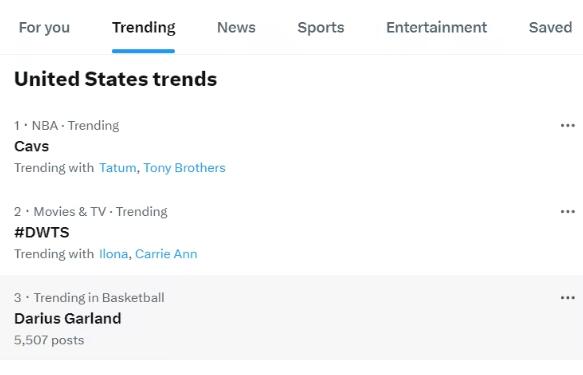This screenshot has height=375, width=583.
Task: Open the Saved tab
Action: (x=550, y=28)
